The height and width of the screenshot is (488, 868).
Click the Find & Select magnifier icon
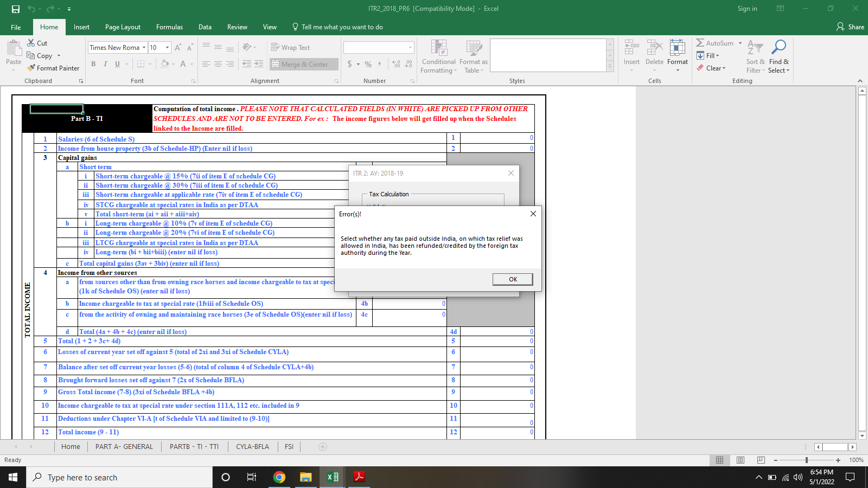pos(778,48)
